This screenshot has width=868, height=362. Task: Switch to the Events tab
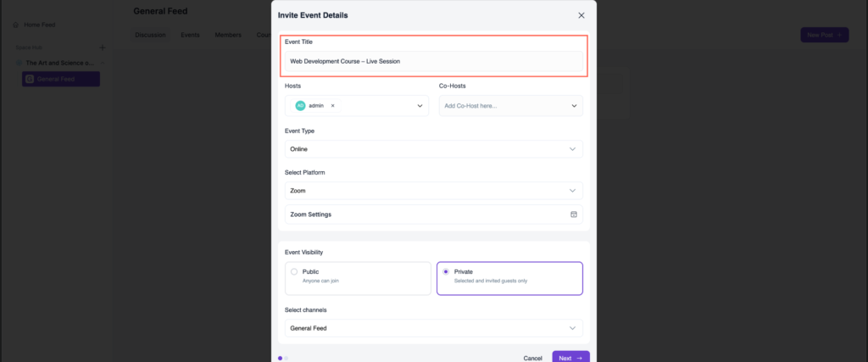[190, 36]
